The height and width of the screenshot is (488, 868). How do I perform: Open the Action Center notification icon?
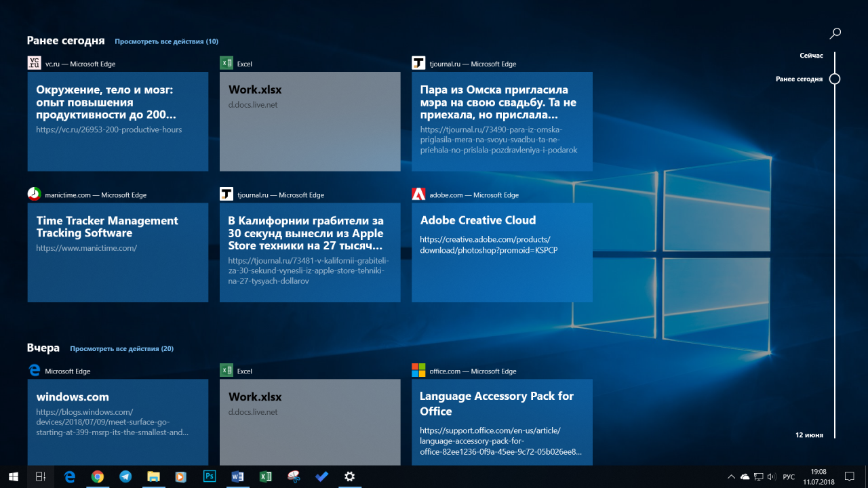(849, 476)
